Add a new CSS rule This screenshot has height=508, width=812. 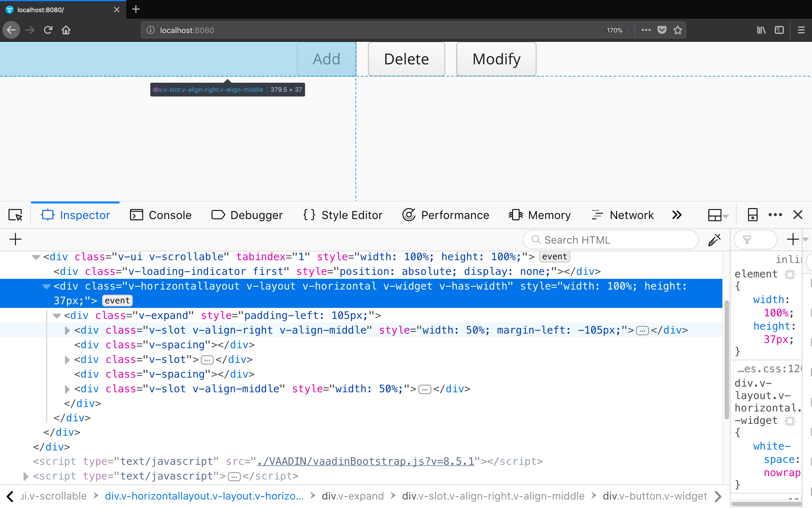(793, 240)
